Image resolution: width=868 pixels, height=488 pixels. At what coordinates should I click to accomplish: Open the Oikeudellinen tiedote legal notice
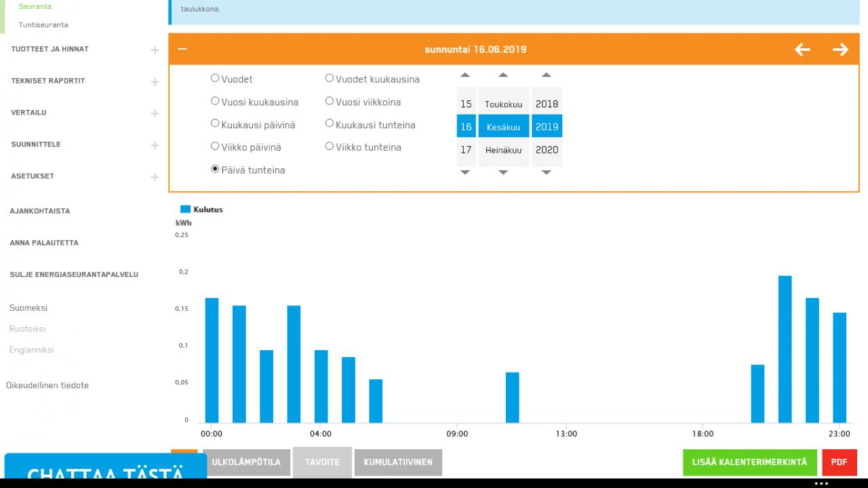[x=47, y=386]
